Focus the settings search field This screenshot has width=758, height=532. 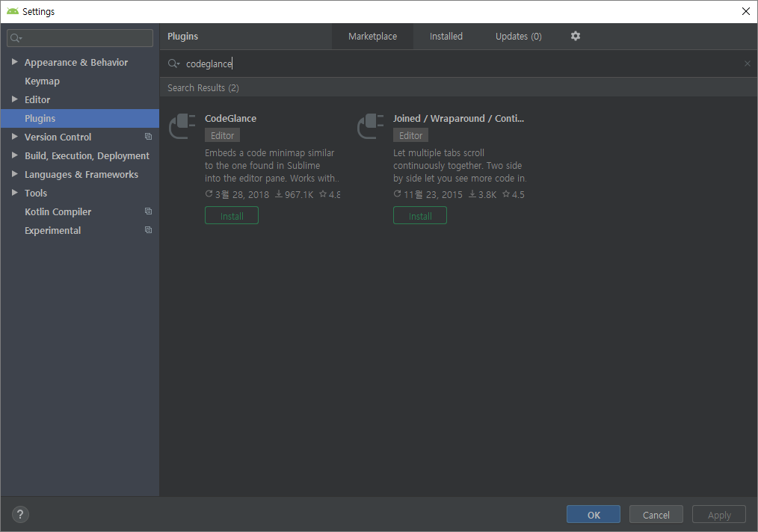coord(80,38)
